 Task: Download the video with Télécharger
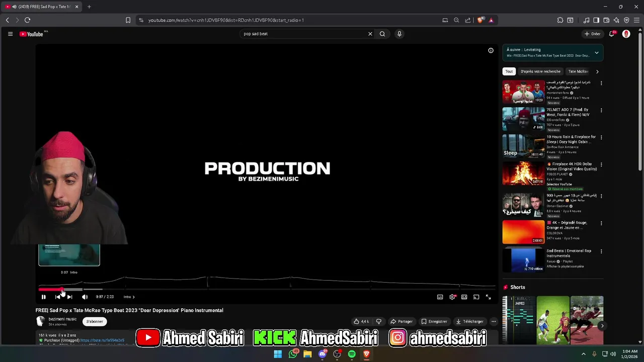469,321
